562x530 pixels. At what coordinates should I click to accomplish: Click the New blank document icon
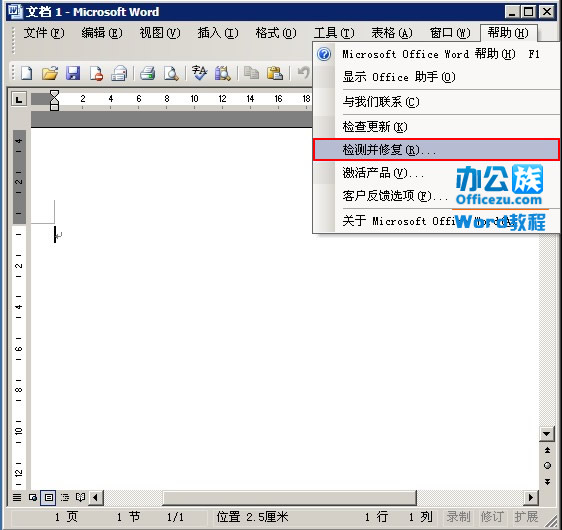pos(27,73)
